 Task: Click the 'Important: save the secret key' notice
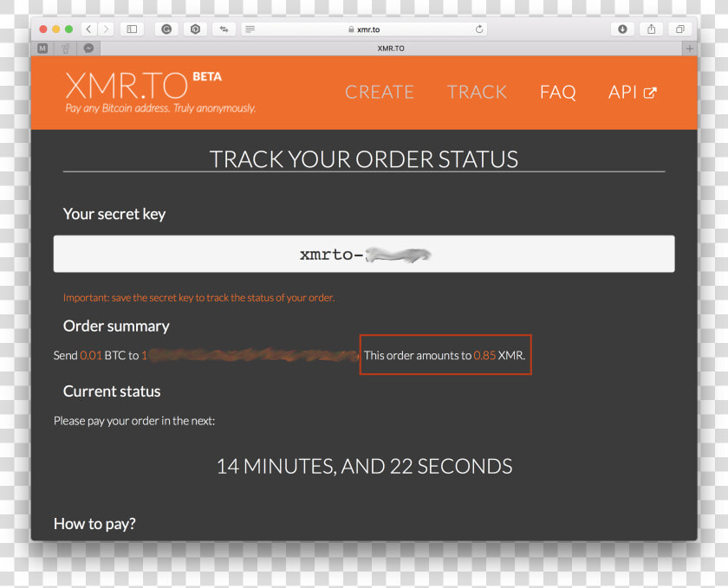click(198, 298)
